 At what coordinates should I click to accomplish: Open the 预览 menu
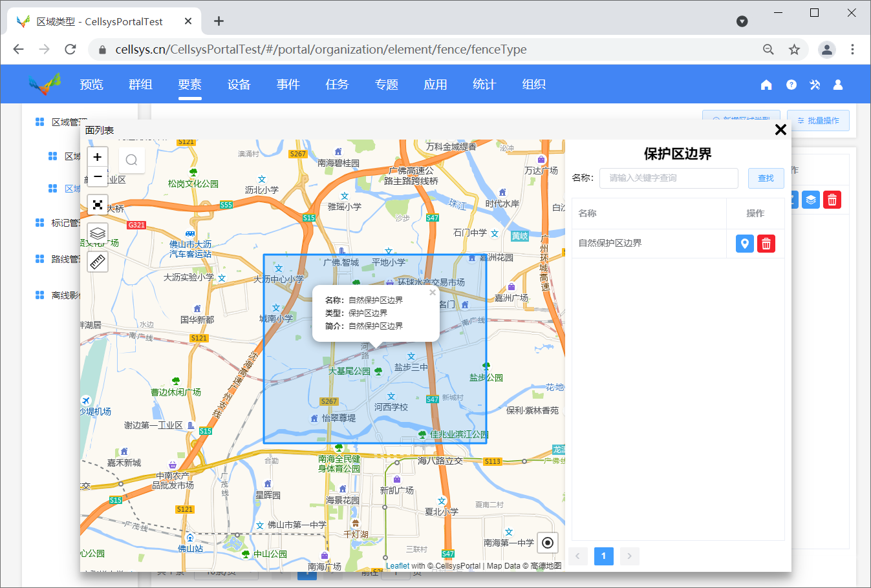(x=91, y=84)
